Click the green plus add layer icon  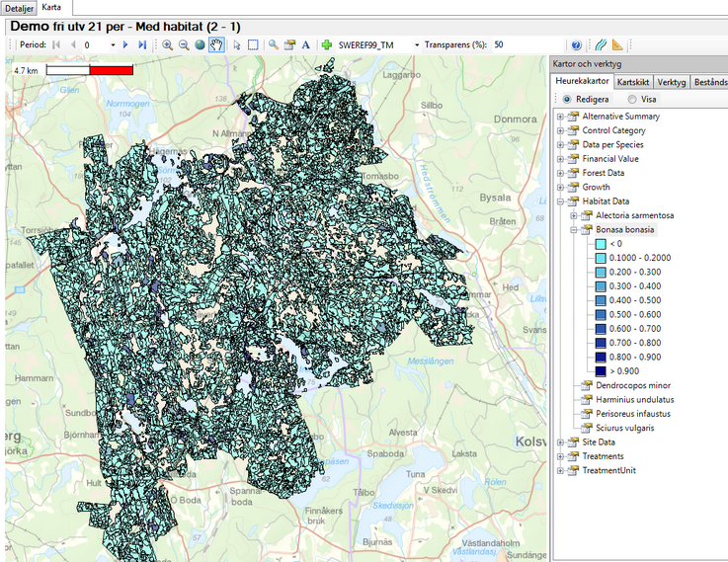point(326,45)
